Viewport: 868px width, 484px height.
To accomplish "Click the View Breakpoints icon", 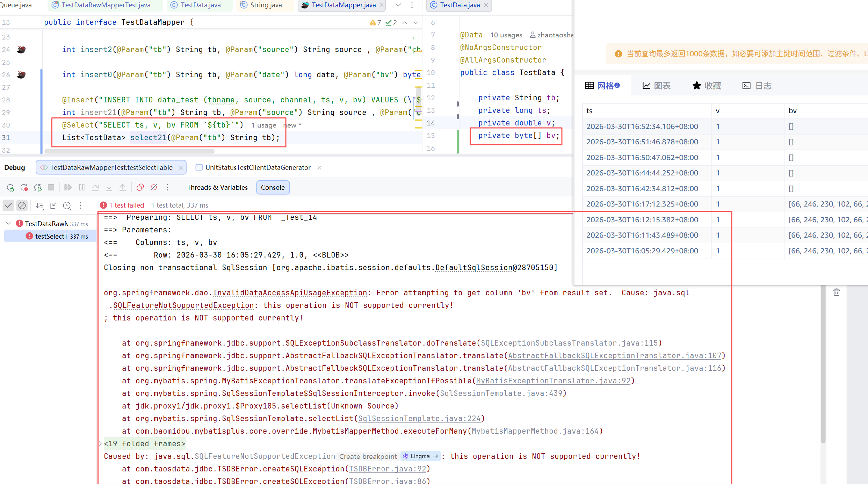I will point(140,188).
